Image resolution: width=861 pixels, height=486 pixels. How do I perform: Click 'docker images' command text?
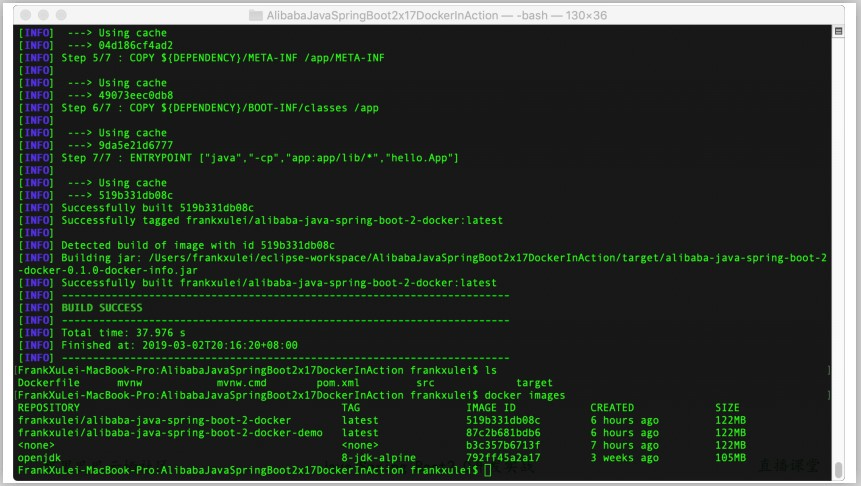524,395
